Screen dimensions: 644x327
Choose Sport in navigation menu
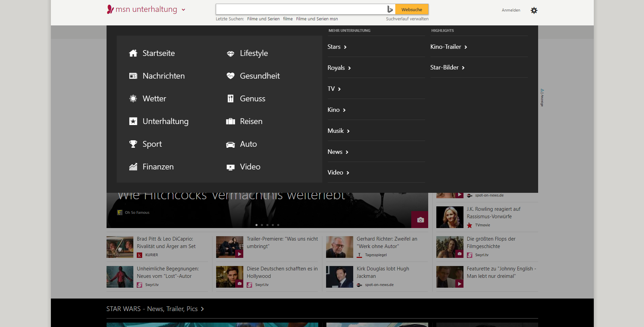click(152, 144)
